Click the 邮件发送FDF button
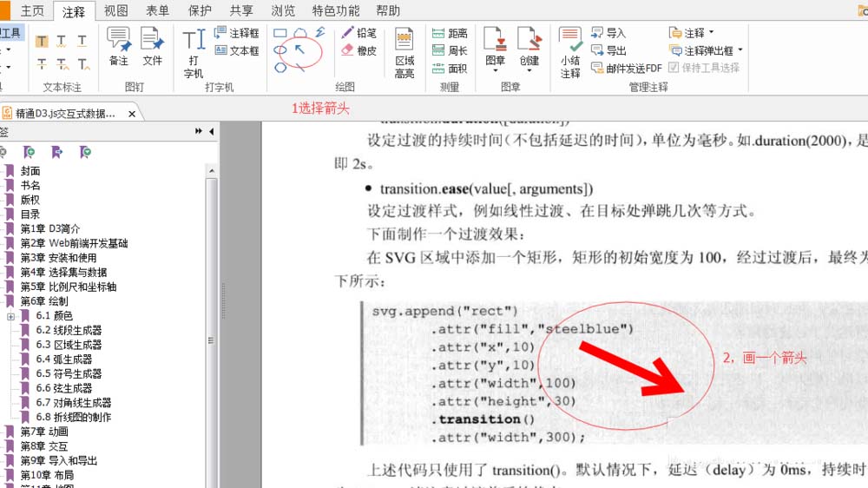868x488 pixels. coord(626,68)
